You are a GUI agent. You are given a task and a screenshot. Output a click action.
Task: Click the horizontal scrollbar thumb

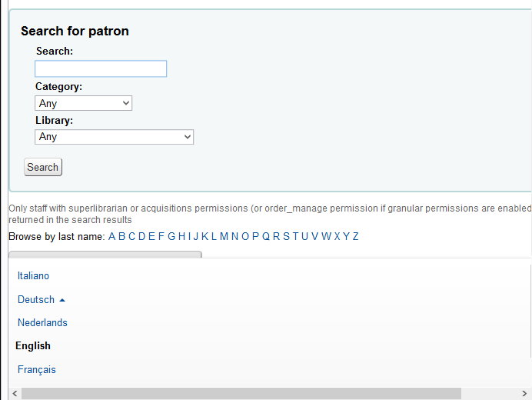[241, 393]
